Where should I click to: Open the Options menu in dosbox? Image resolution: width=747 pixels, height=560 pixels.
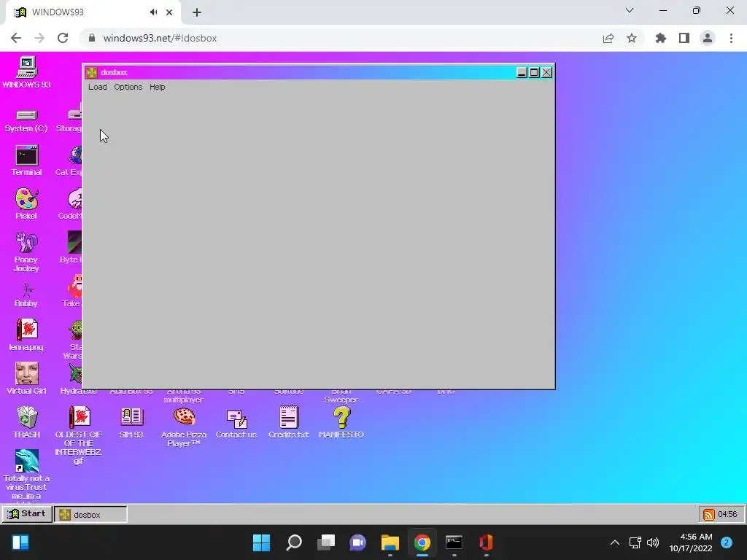(128, 87)
